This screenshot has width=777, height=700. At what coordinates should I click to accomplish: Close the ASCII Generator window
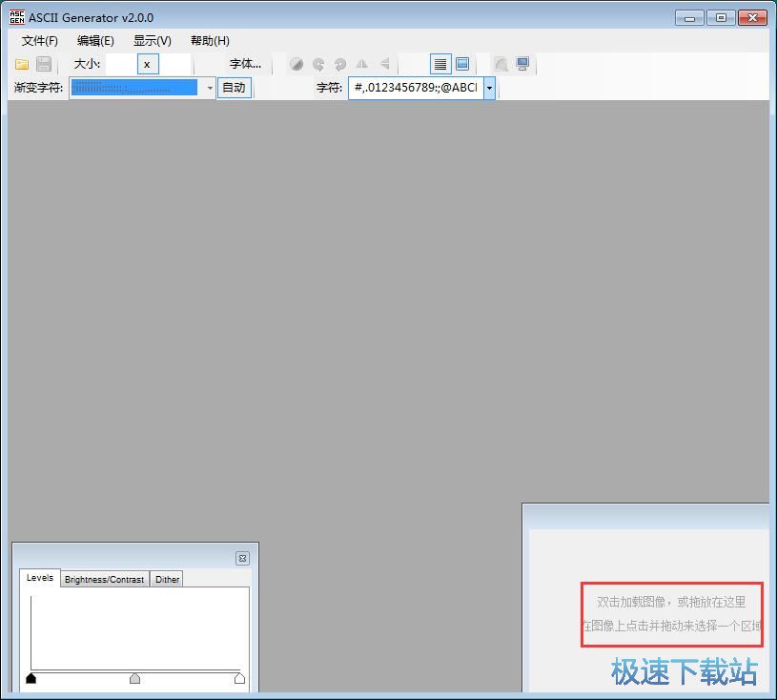[x=753, y=18]
